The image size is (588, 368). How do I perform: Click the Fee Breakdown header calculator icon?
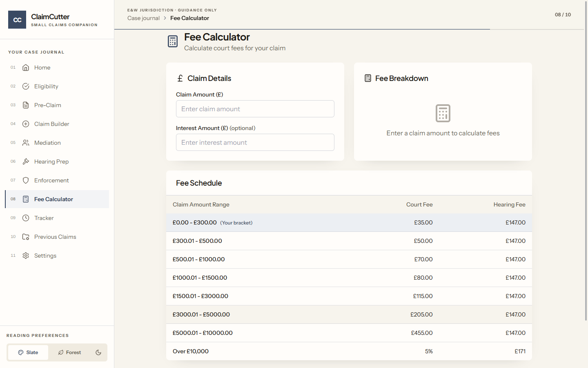pos(368,78)
